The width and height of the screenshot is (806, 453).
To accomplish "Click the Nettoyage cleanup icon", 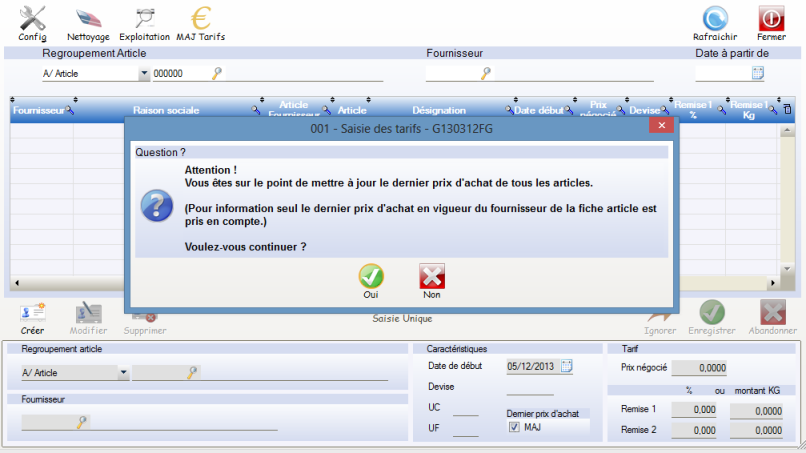I will coord(88,19).
